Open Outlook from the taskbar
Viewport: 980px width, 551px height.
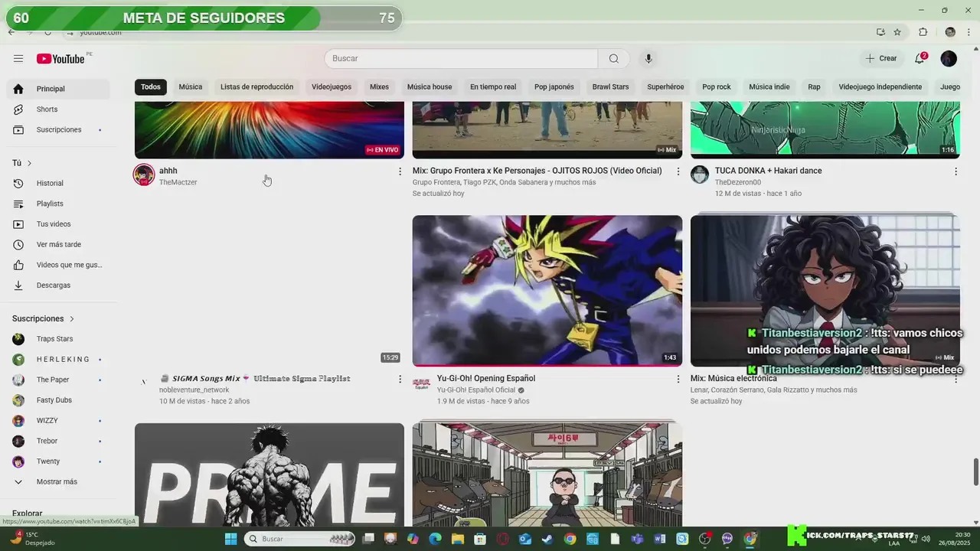525,539
